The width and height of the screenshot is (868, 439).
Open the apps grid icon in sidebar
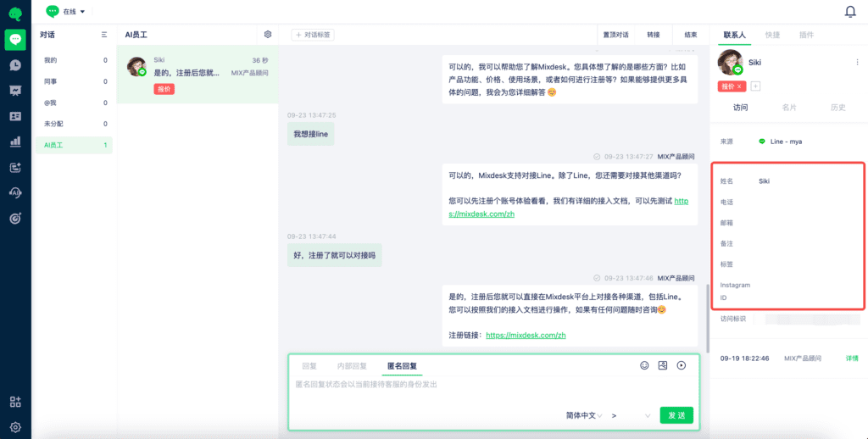click(15, 402)
